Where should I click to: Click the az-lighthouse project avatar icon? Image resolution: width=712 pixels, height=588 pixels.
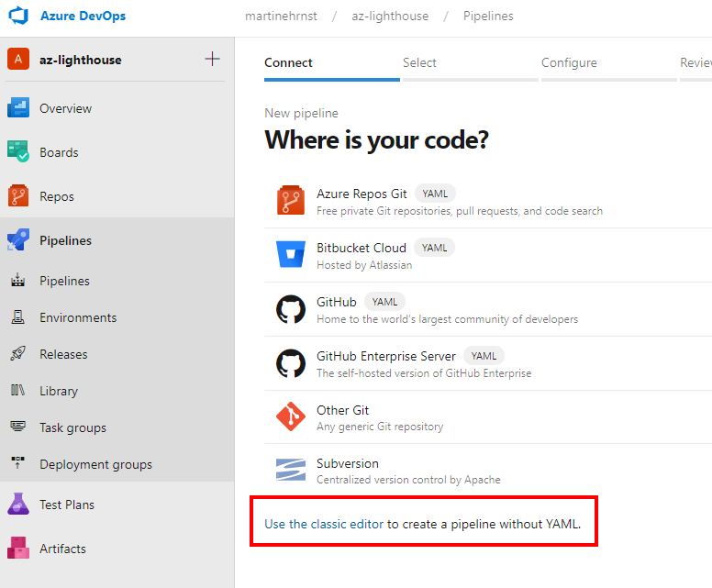pos(18,60)
